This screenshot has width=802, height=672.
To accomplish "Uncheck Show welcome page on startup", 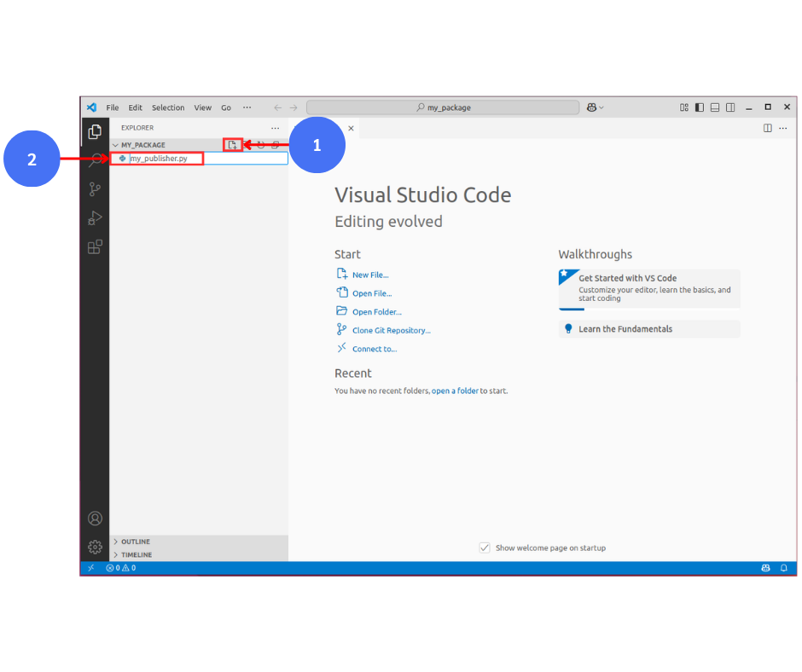I will coord(485,547).
